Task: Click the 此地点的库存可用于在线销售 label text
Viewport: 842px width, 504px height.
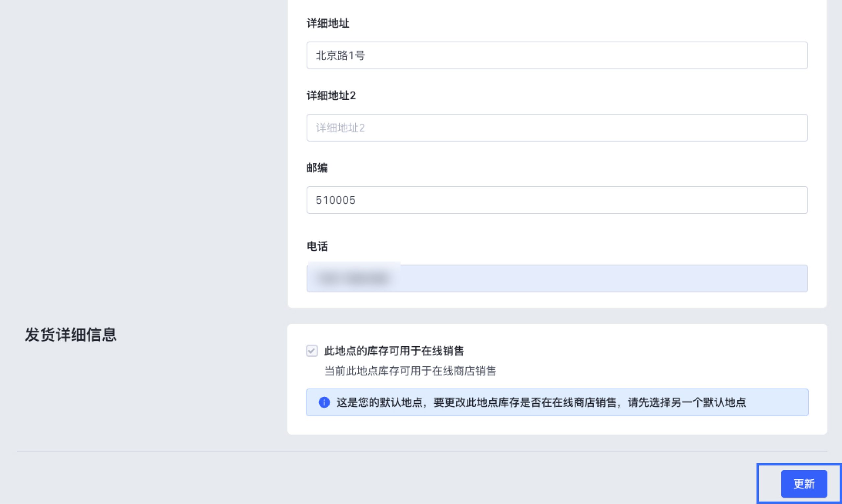Action: pyautogui.click(x=394, y=351)
